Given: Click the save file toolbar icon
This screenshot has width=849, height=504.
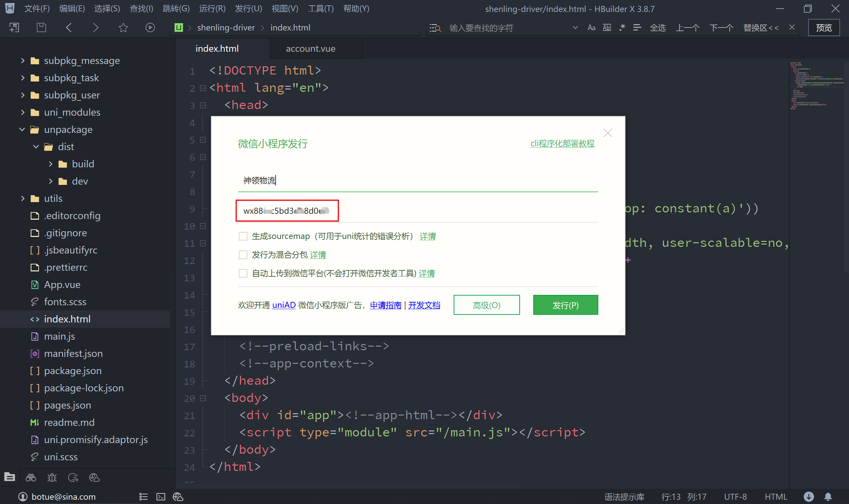Looking at the screenshot, I should [x=41, y=28].
